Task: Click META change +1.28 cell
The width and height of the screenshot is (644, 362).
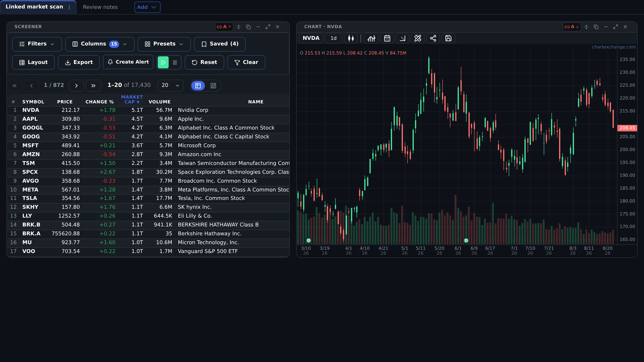Action: coord(107,190)
